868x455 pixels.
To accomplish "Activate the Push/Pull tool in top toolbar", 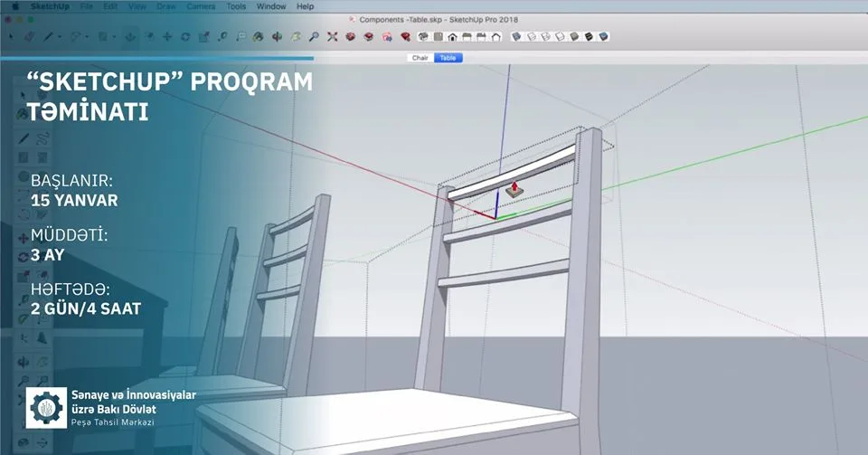I will coord(130,37).
